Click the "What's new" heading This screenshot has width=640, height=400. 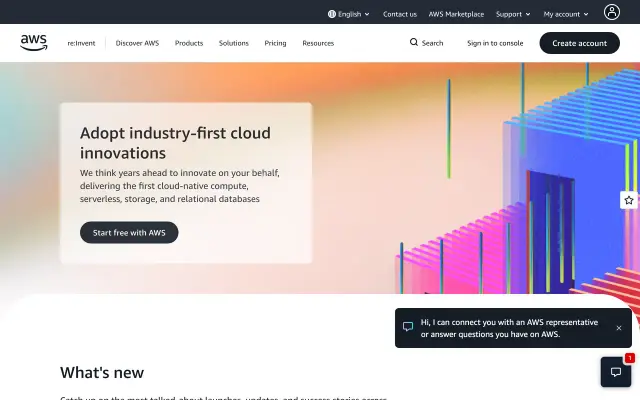102,373
